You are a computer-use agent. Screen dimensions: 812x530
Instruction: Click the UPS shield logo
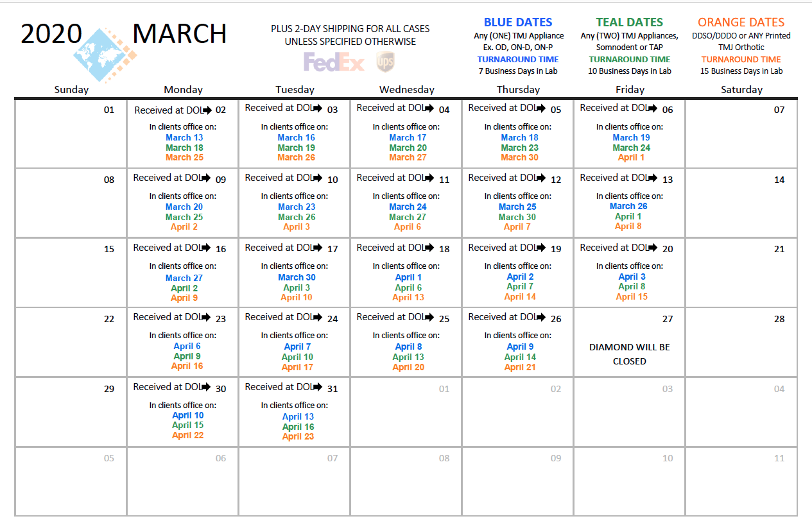385,62
